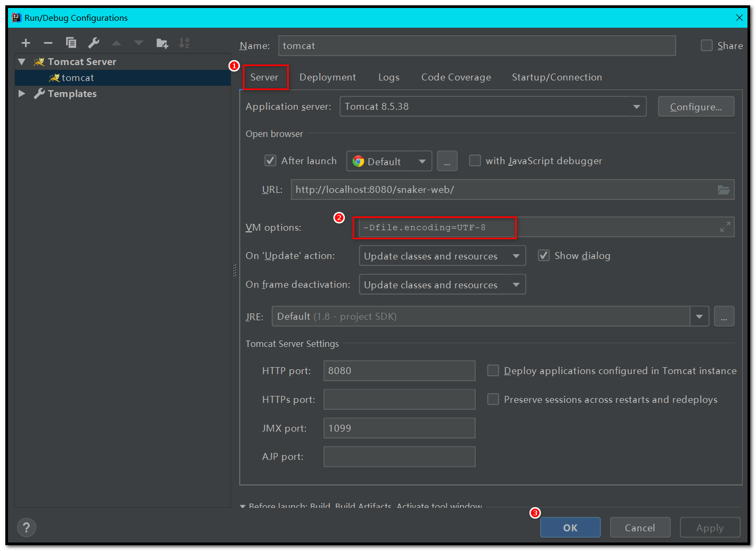Create new folder for configurations

[162, 43]
